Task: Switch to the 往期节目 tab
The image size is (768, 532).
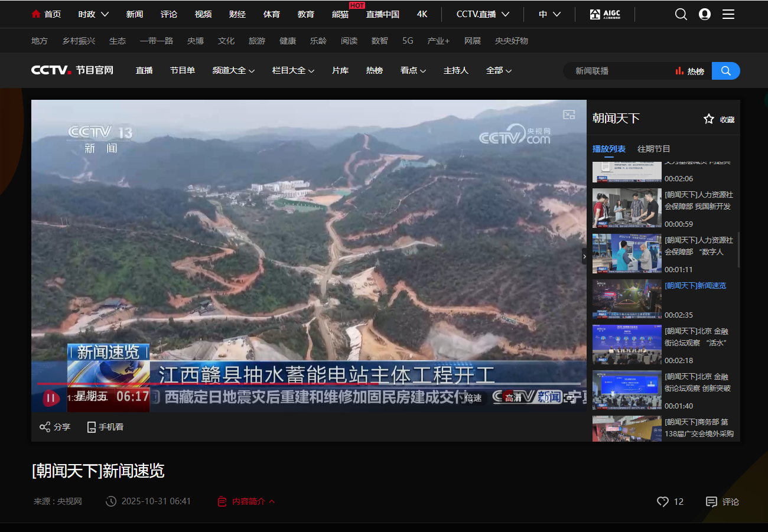Action: (653, 149)
